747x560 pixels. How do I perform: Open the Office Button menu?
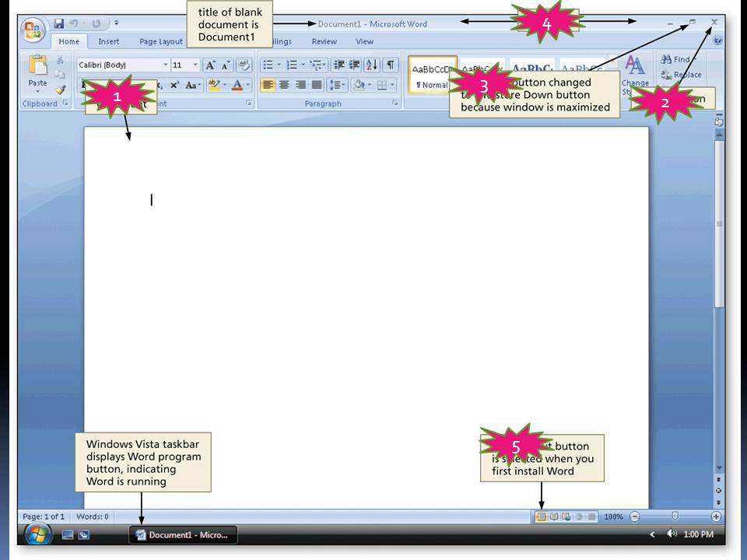tap(33, 30)
